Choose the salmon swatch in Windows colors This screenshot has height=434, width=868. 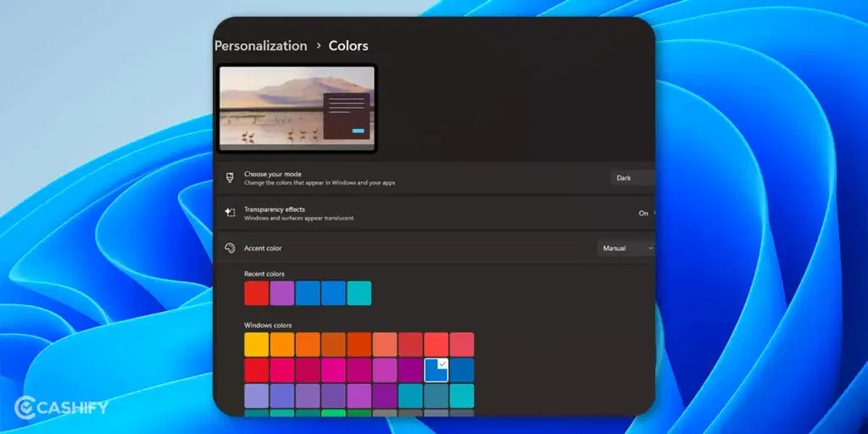pos(385,344)
